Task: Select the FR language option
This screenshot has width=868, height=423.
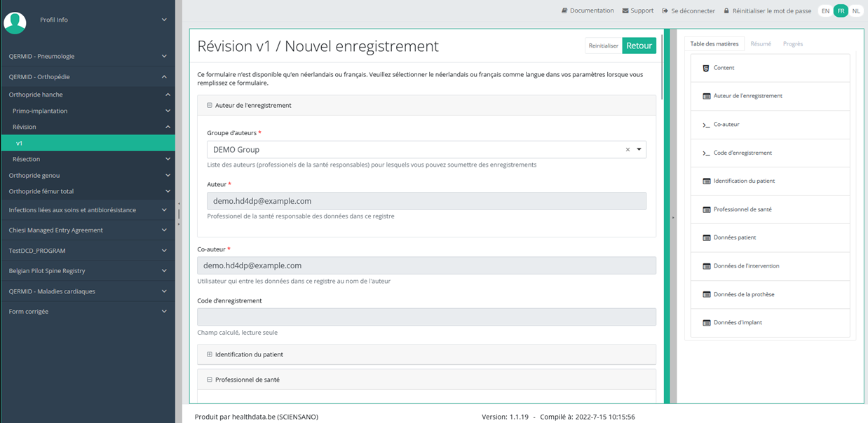Action: coord(841,11)
